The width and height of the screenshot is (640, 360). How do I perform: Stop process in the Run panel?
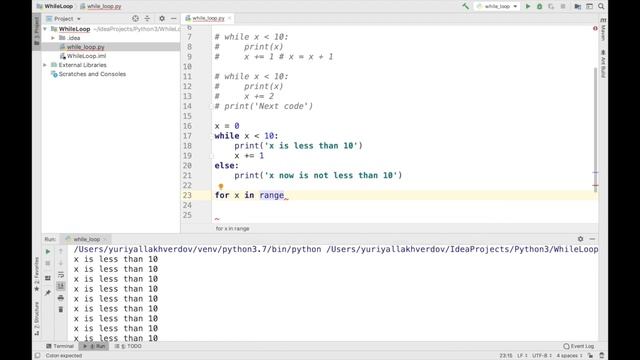point(48,264)
